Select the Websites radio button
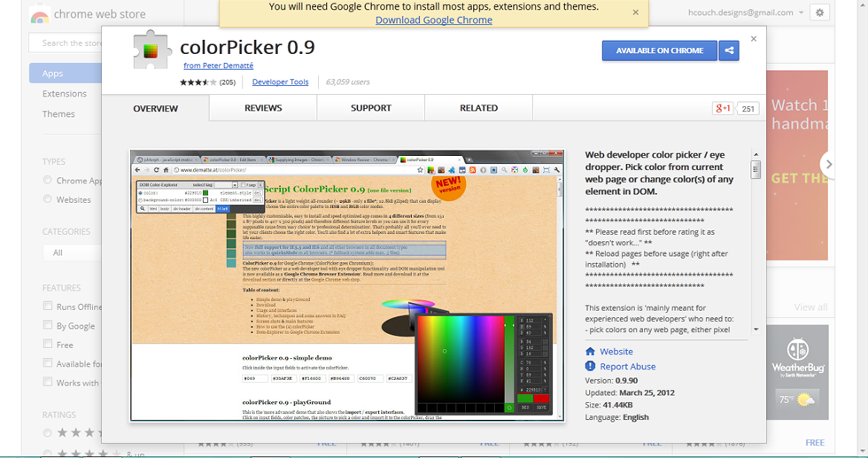The image size is (868, 458). 48,198
